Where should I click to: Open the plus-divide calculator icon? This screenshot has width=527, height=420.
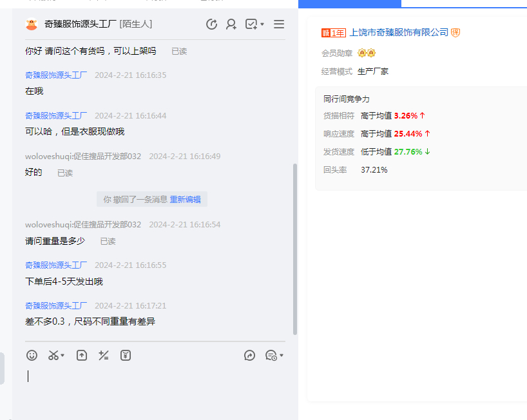[103, 355]
